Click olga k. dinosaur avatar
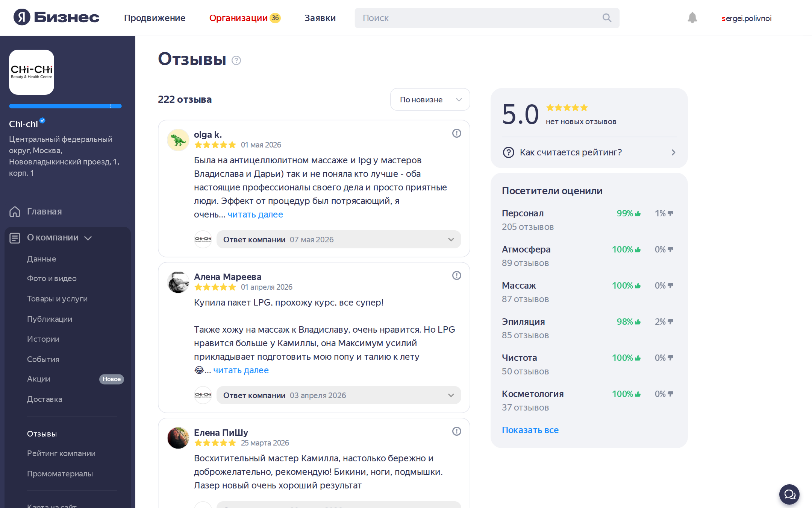This screenshot has height=508, width=812. click(x=178, y=140)
